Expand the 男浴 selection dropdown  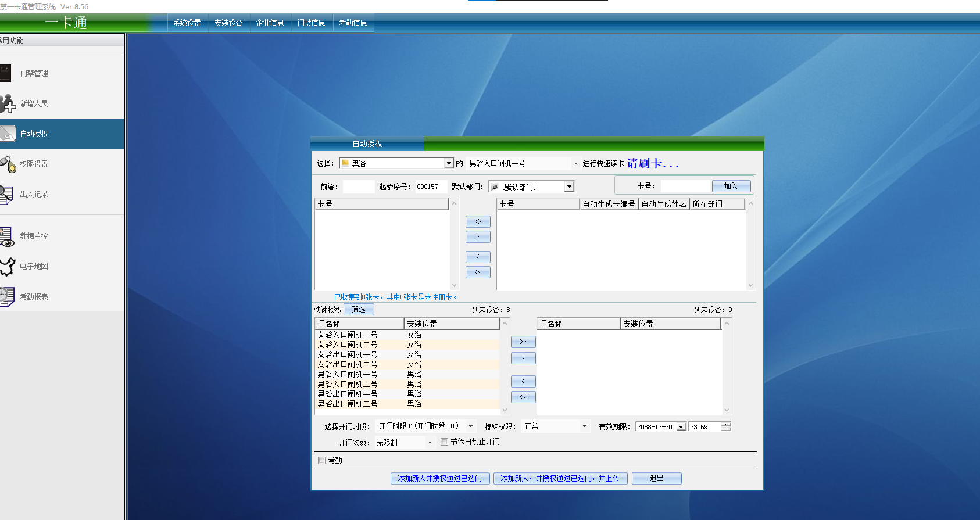[449, 164]
